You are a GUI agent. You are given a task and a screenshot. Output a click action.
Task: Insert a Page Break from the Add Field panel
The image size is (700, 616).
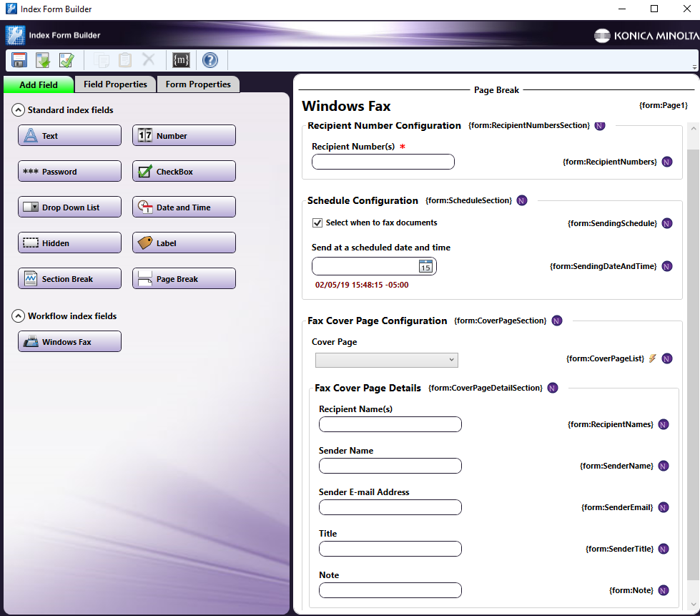coord(184,278)
